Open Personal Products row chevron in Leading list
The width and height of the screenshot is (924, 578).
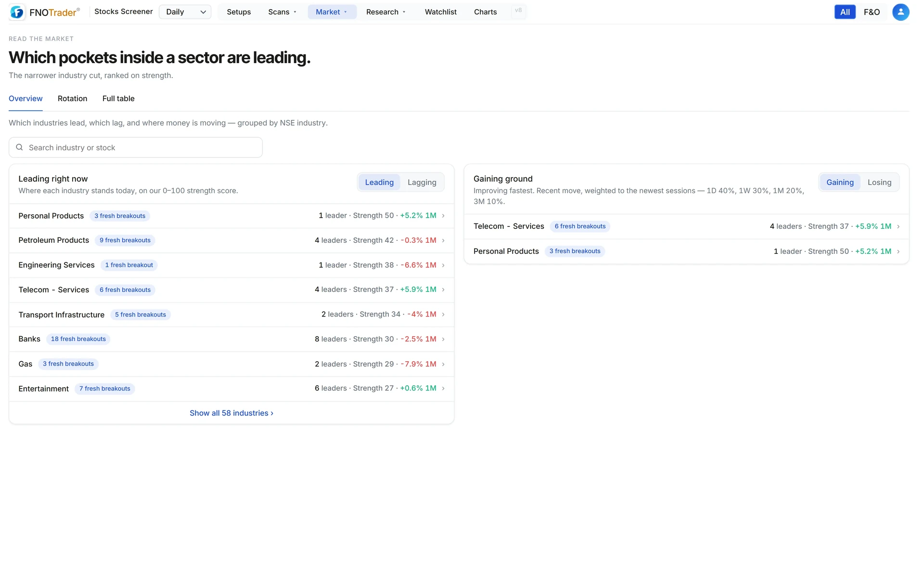[x=443, y=216]
